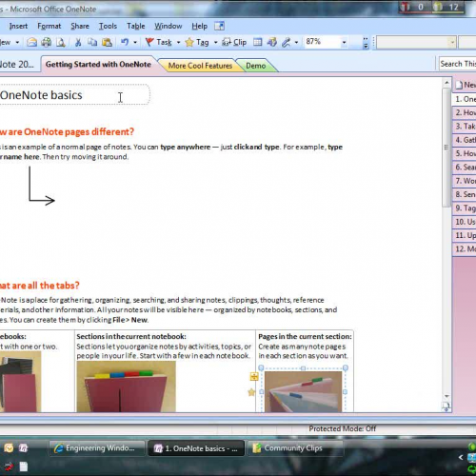Expand toolbar options overflow arrow
Screen dimensions: 476x476
tap(366, 43)
